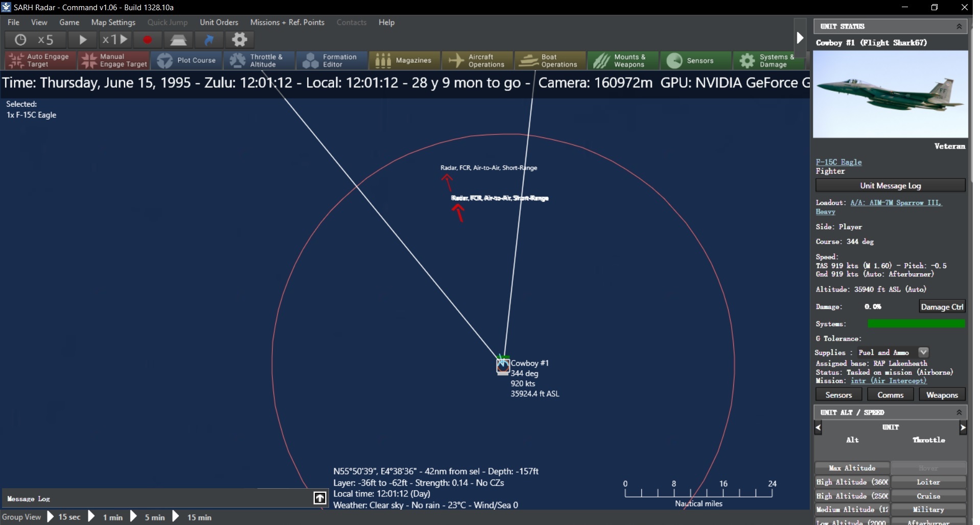Open the Map Settings menu
Screen dimensions: 980x525
113,22
